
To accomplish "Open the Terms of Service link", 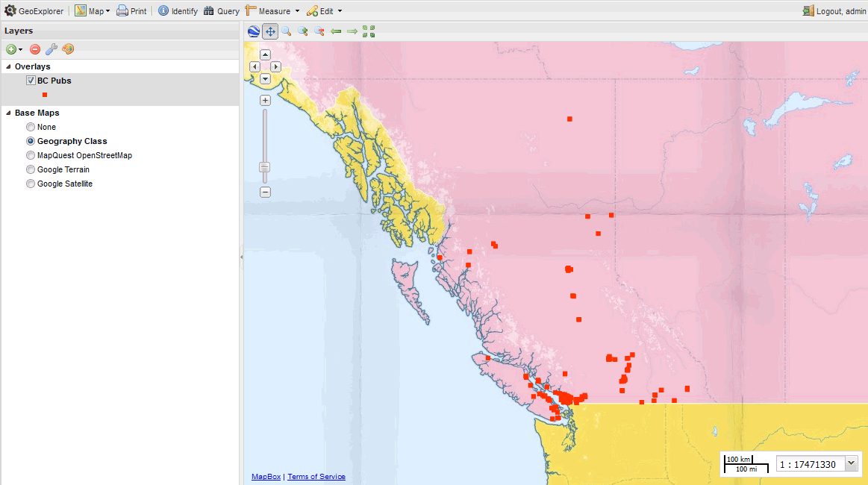I will tap(316, 477).
